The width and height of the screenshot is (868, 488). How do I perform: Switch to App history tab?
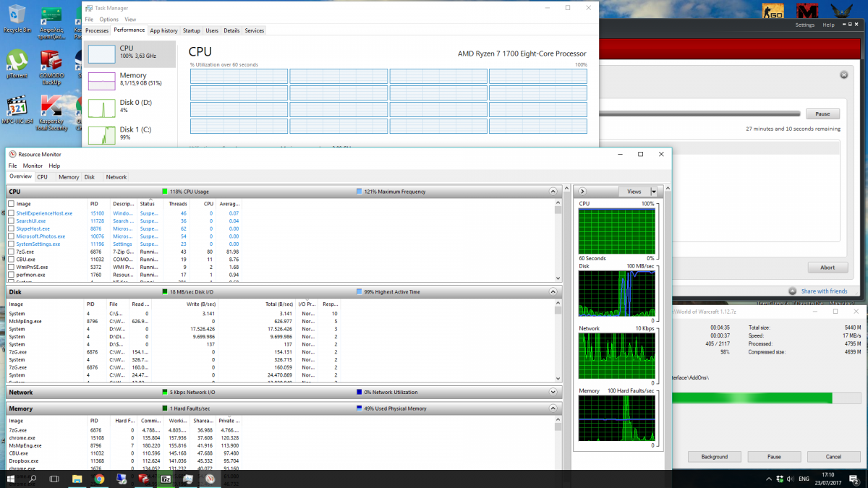[x=164, y=30]
